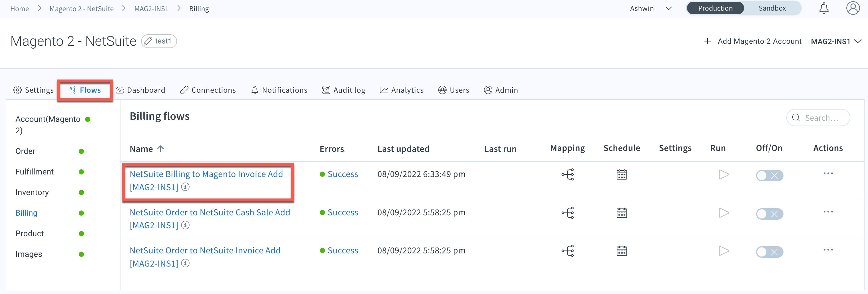Click Success status for NetSuite Invoice Add flow
This screenshot has height=294, width=868.
342,251
